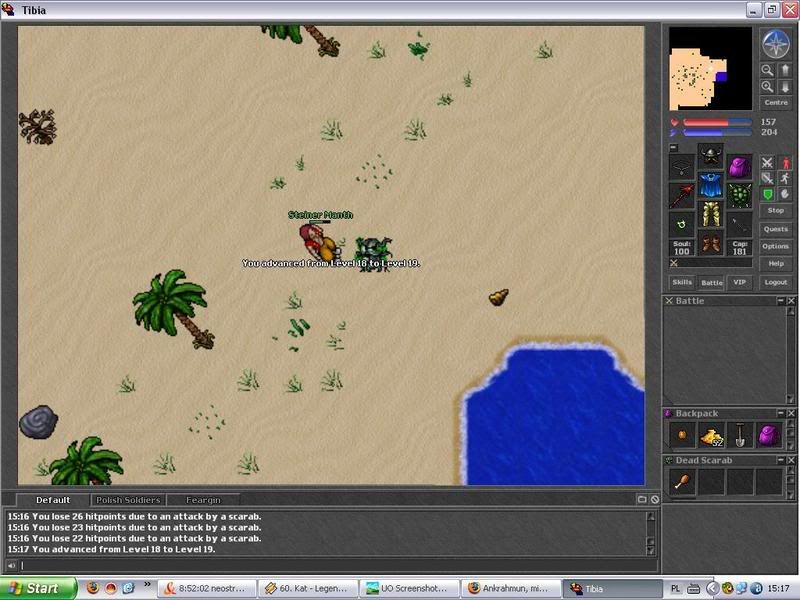Screen dimensions: 800x600
Task: Zoom out the minimap
Action: pyautogui.click(x=767, y=70)
